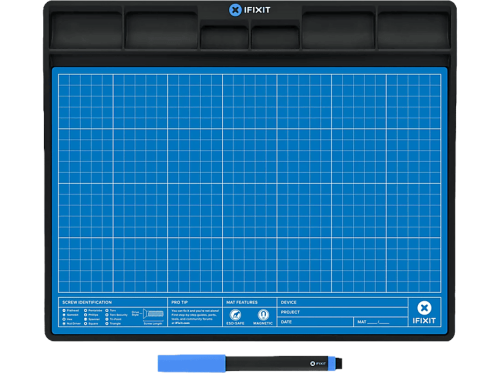Click the Nut Driver screw type icon
Screen dimensions: 500x373
[x=64, y=324]
